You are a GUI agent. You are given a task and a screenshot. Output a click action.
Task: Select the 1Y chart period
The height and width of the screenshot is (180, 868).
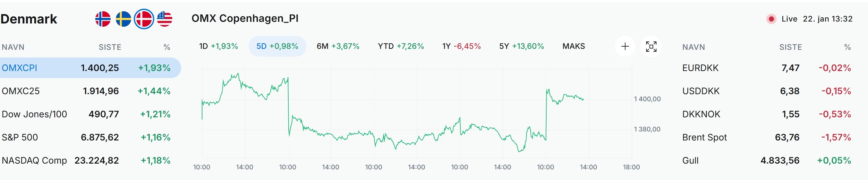(x=461, y=46)
